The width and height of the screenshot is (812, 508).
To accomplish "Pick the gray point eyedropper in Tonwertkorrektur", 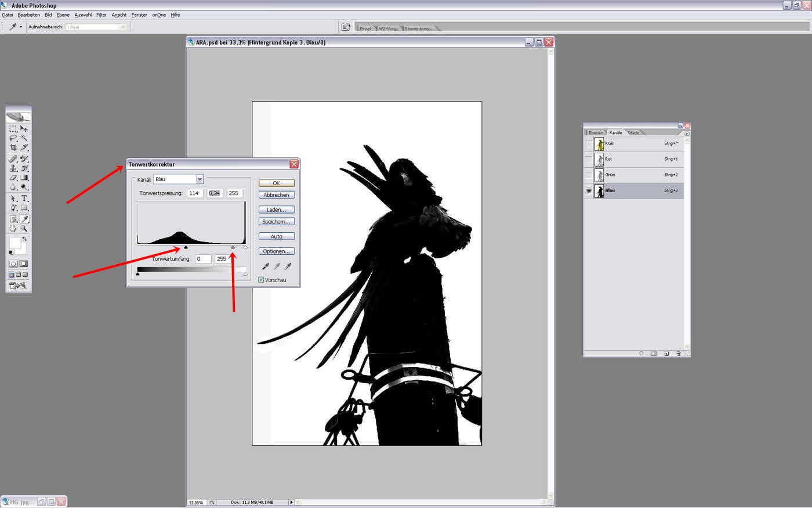I will coord(277,266).
